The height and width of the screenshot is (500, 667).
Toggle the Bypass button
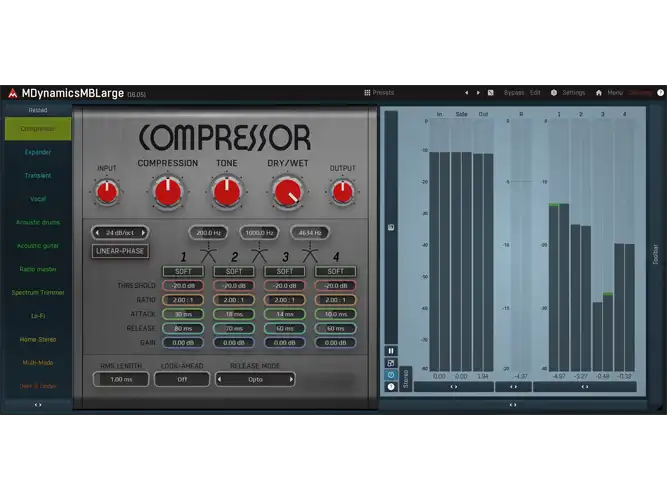[514, 92]
